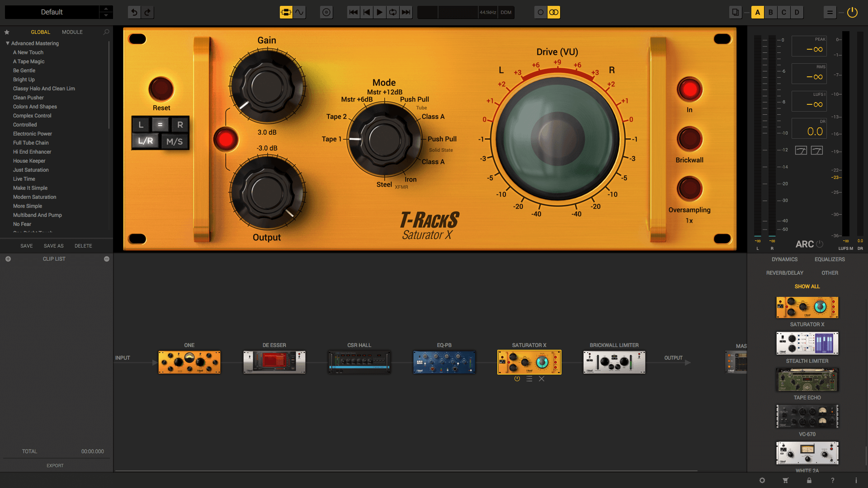This screenshot has height=488, width=868.
Task: Collapse the Advanced Mastering preset folder
Action: [x=8, y=43]
